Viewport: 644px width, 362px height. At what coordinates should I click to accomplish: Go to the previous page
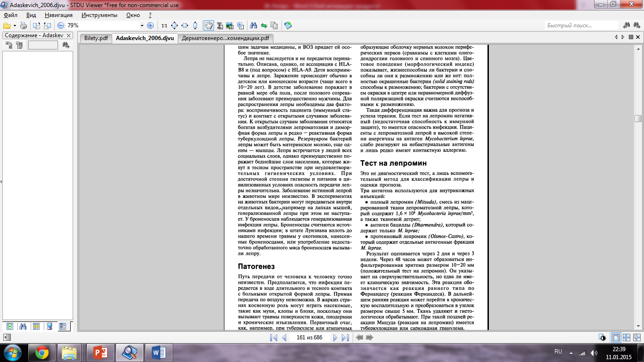(284, 337)
